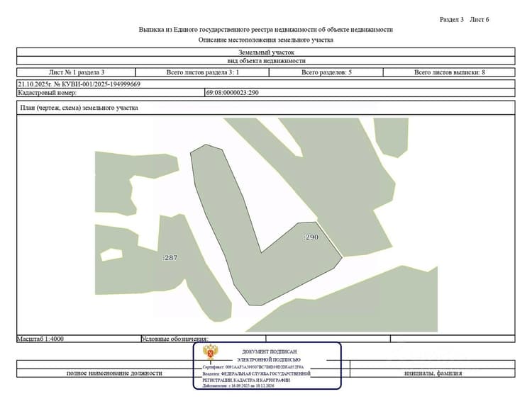Click the 'Лист 6' page label

(x=479, y=20)
